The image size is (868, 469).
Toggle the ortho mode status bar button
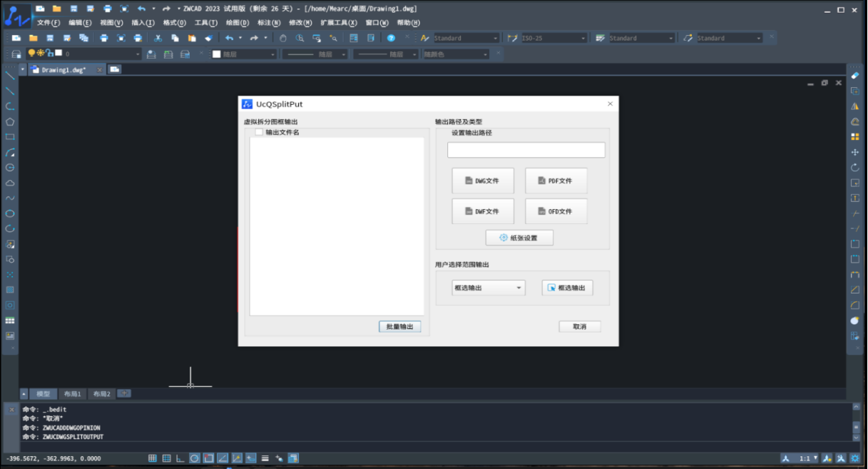pyautogui.click(x=180, y=458)
